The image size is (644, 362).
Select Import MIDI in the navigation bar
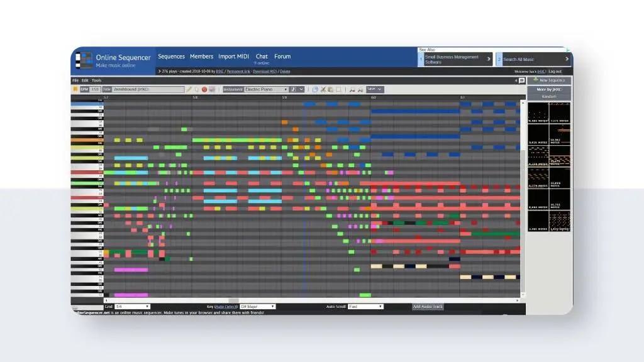233,56
